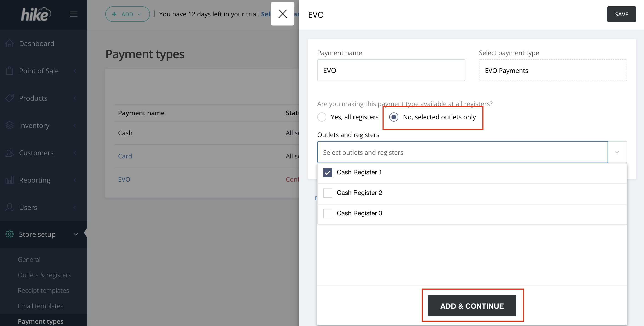Check the Cash Register 3 checkbox
Viewport: 644px width, 326px height.
pos(327,213)
